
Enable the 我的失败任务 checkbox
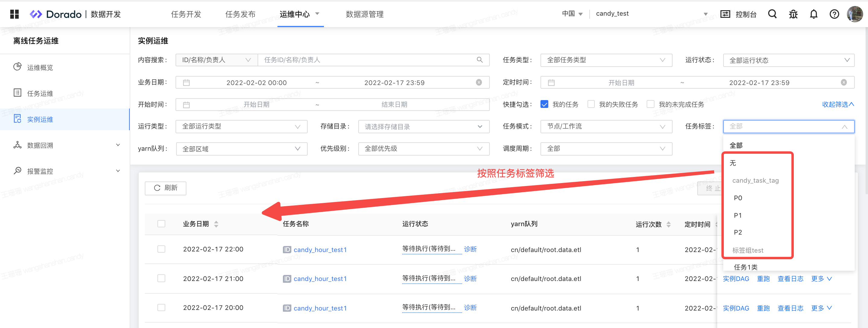[591, 104]
